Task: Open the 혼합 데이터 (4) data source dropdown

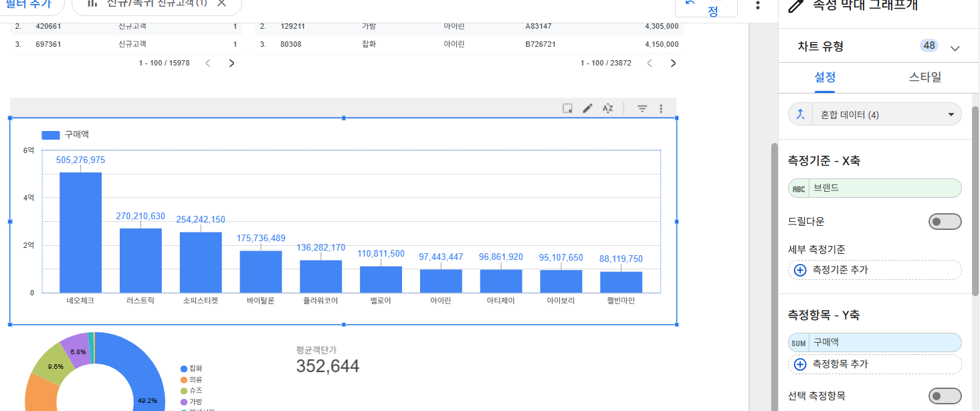Action: pyautogui.click(x=875, y=115)
